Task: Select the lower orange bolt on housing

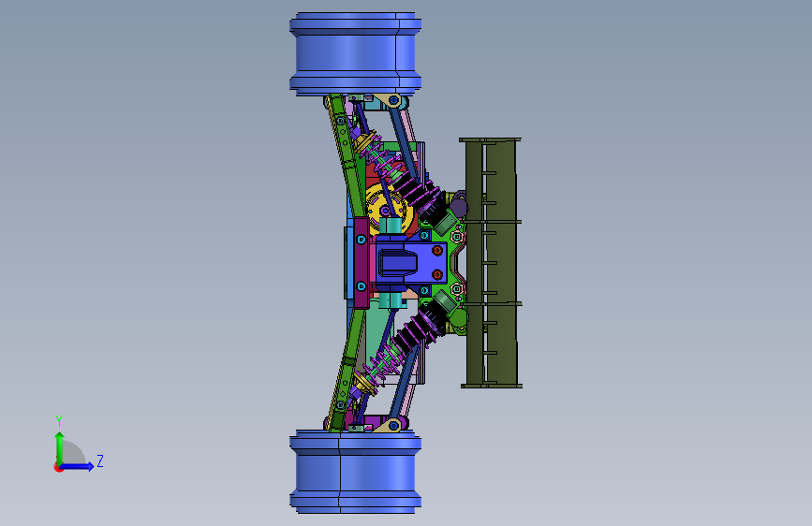Action: coord(437,274)
